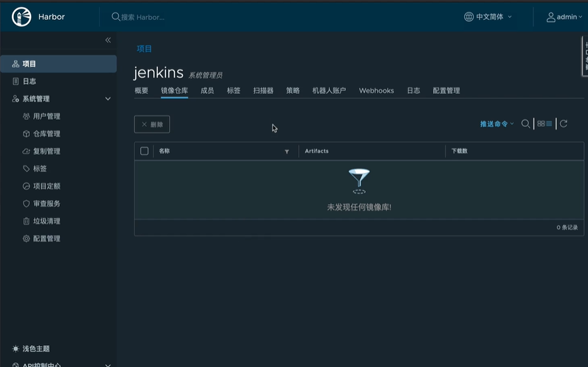The width and height of the screenshot is (588, 367).
Task: Refresh the repository list
Action: [563, 124]
